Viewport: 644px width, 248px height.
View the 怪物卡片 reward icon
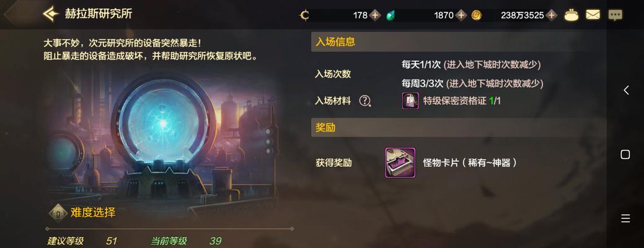click(x=400, y=162)
